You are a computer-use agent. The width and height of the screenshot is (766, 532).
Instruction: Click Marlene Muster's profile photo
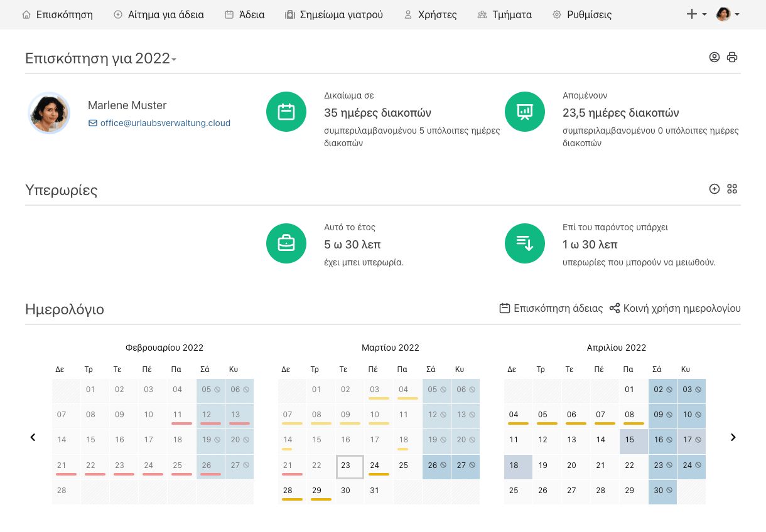coord(49,113)
